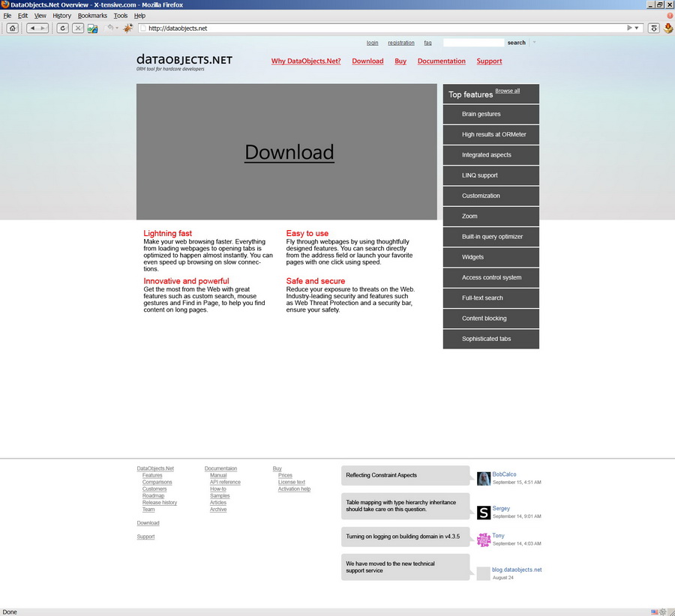Viewport: 675px width, 616px height.
Task: Click the login link
Action: pyautogui.click(x=372, y=43)
